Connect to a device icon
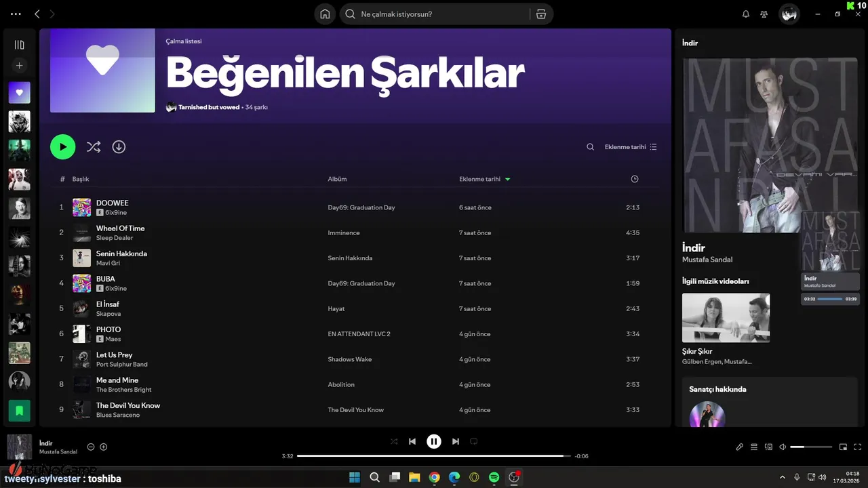Screen dimensions: 868x488 768,447
